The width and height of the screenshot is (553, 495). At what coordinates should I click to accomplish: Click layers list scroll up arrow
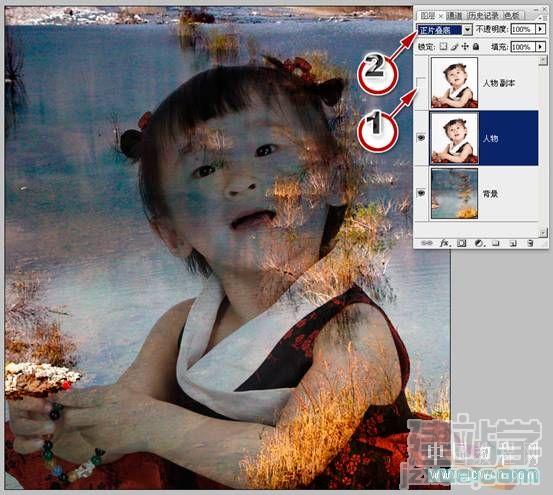click(x=543, y=60)
